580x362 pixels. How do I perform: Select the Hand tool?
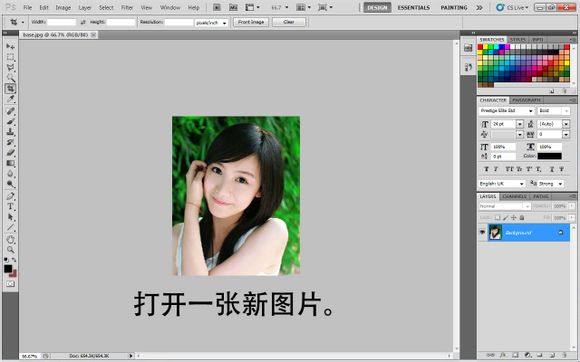tap(10, 239)
